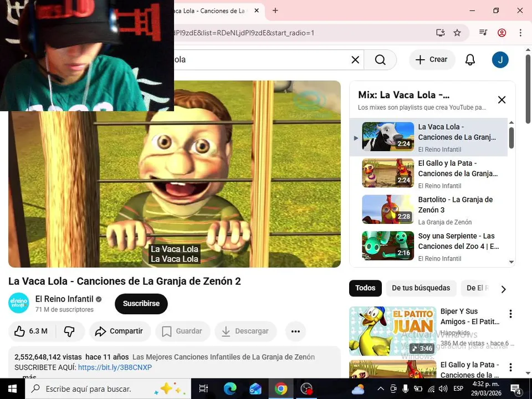Select the Todos filter chip
This screenshot has height=399, width=532.
(x=365, y=288)
